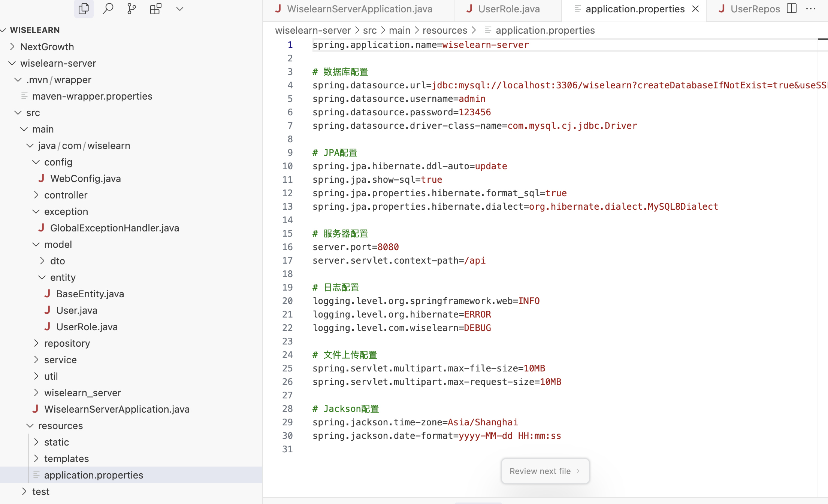Click spring.application.name line
The height and width of the screenshot is (504, 828).
(421, 45)
